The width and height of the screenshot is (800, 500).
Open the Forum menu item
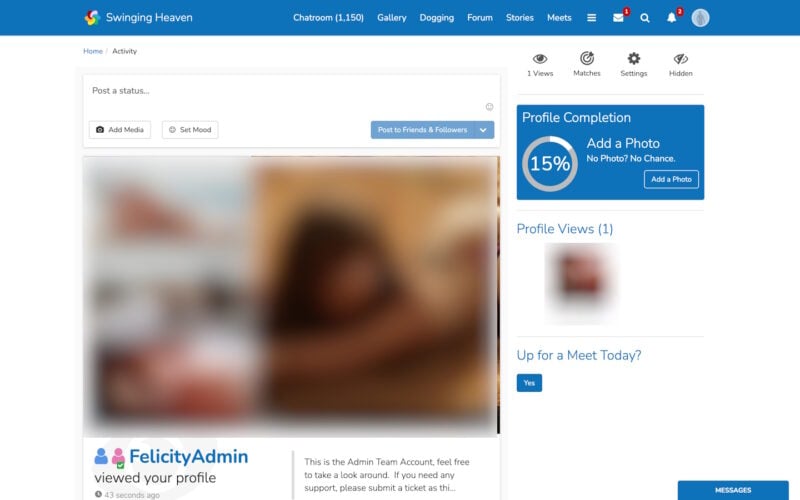480,18
